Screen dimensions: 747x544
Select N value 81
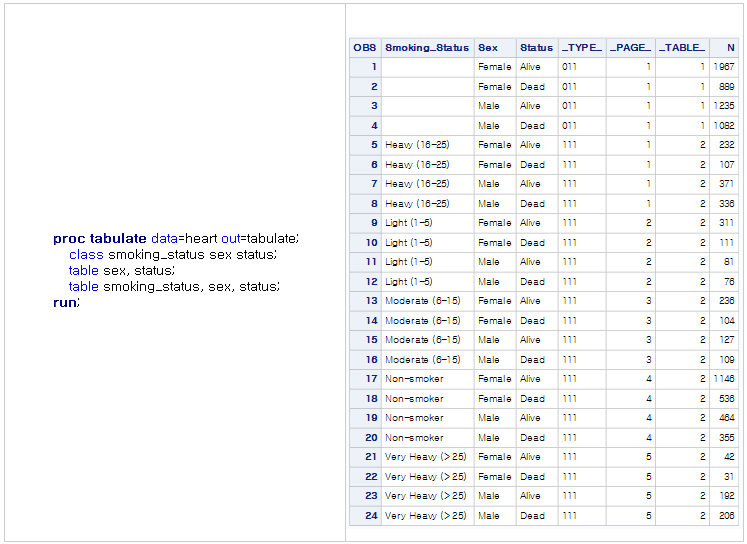[x=729, y=262]
